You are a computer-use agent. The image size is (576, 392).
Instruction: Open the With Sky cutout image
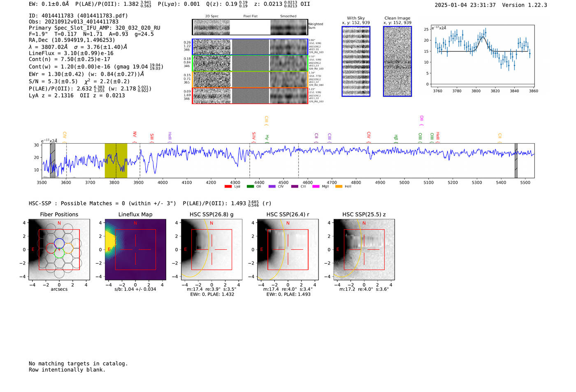356,61
